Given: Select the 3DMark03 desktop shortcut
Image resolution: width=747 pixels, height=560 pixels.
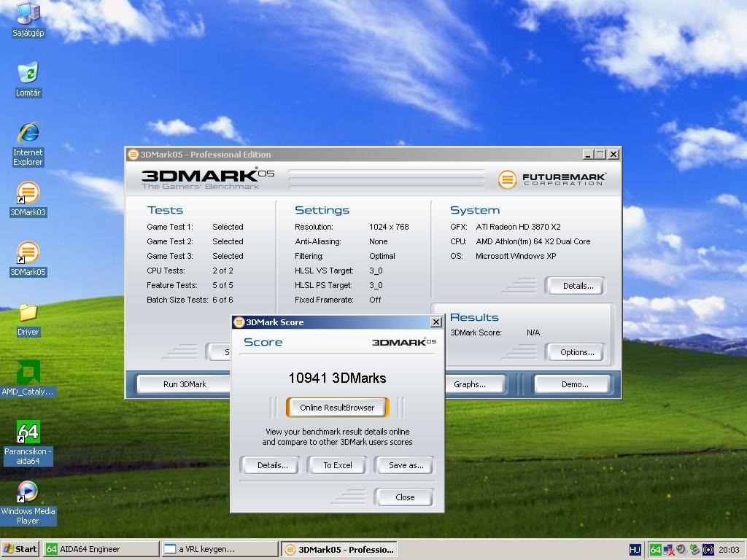Looking at the screenshot, I should pos(28,199).
